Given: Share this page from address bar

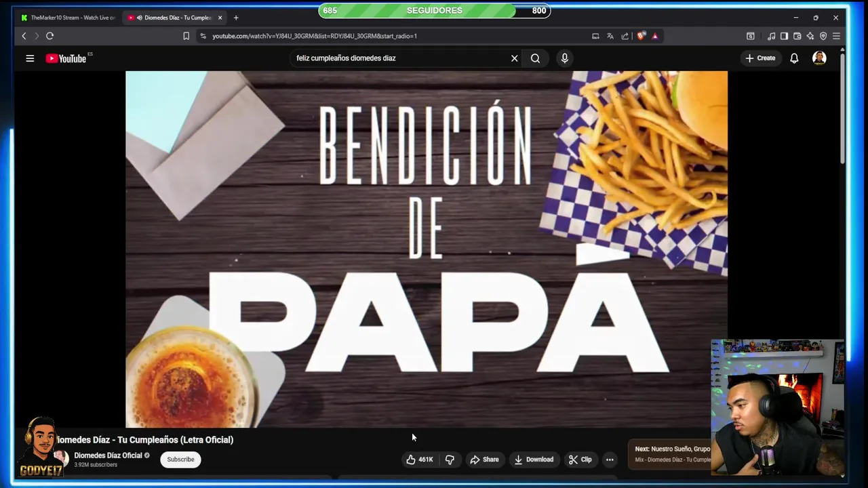Looking at the screenshot, I should tap(625, 36).
